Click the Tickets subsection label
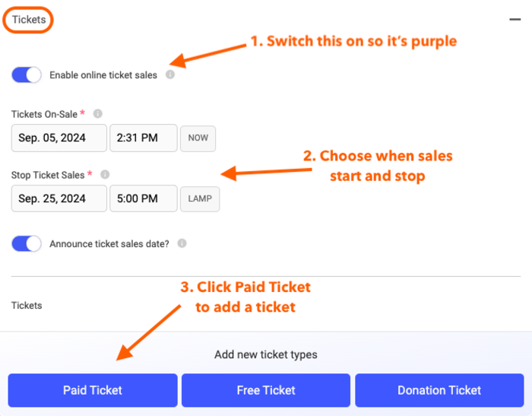The width and height of the screenshot is (532, 416). pyautogui.click(x=27, y=305)
